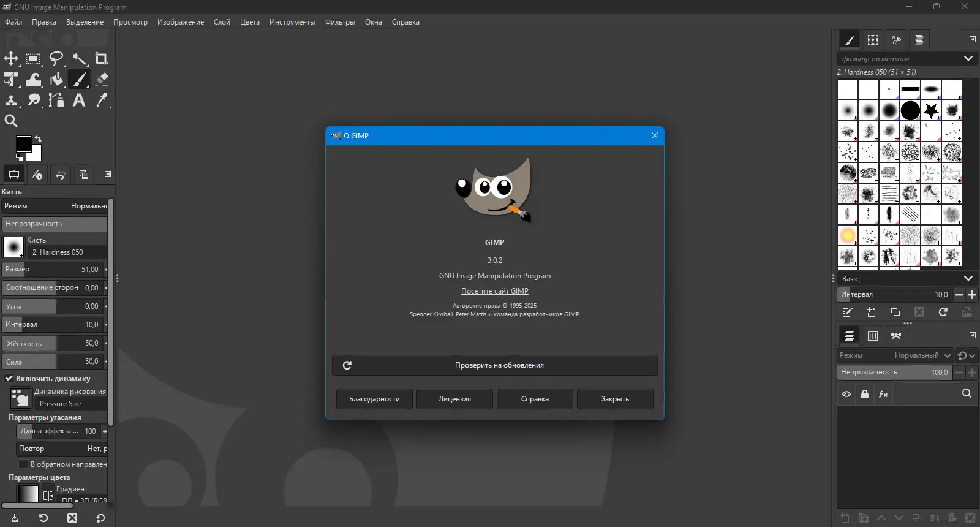This screenshot has height=527, width=980.
Task: Reset colors to default black and white
Action: click(x=20, y=157)
